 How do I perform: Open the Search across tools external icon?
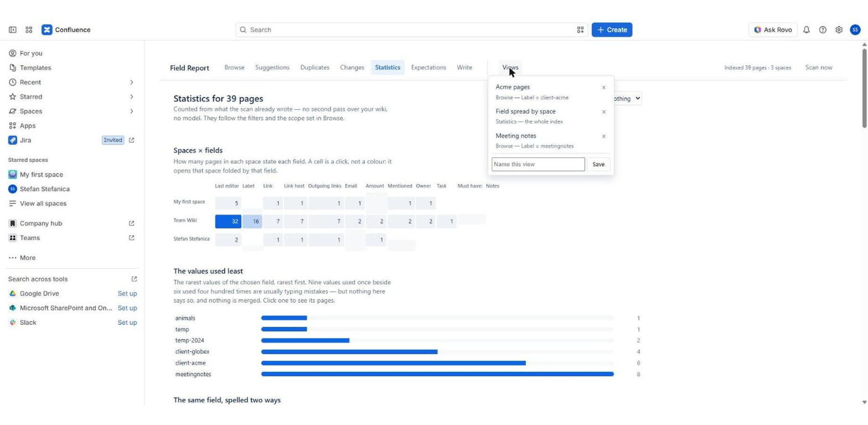pos(134,279)
